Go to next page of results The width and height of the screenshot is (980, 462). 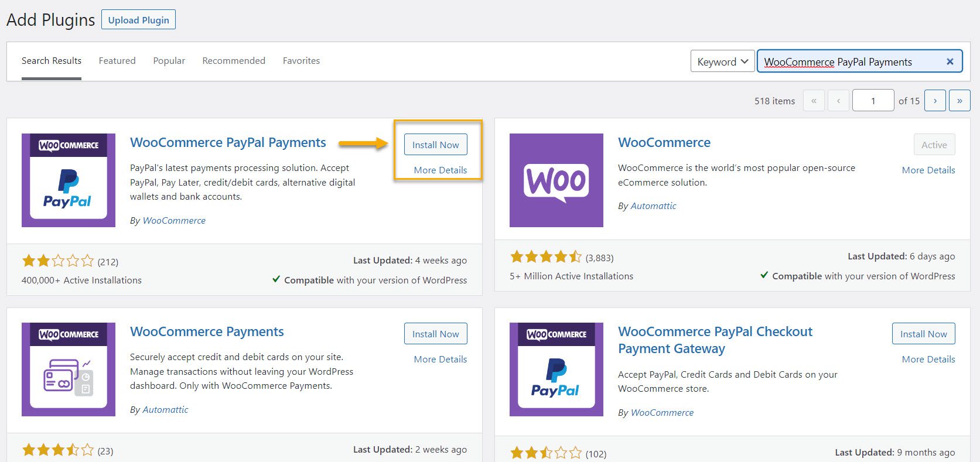pyautogui.click(x=935, y=101)
